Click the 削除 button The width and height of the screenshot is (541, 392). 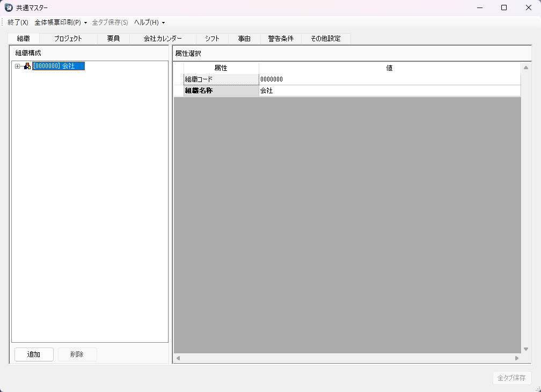(x=77, y=354)
